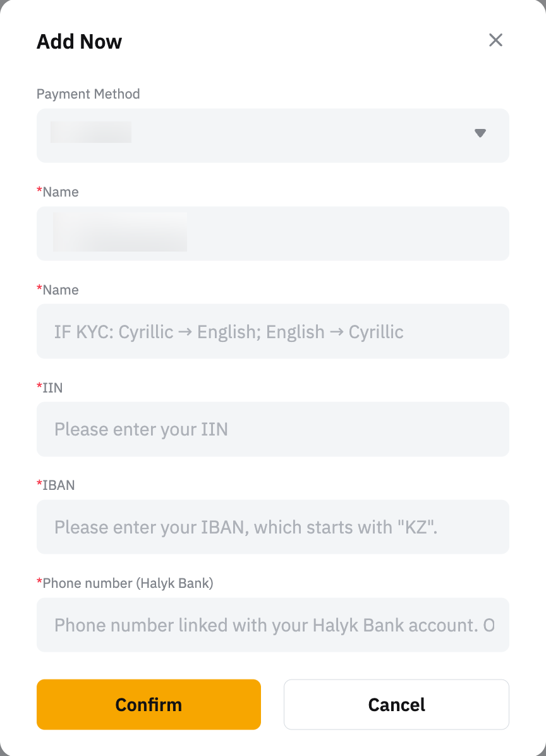Click the KYC Cyrillic to English name field
Image resolution: width=546 pixels, height=756 pixels.
[x=273, y=331]
